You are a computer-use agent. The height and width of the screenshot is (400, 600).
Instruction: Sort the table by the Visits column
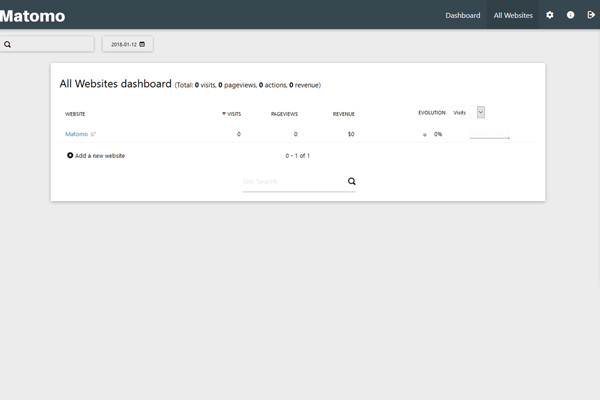(233, 114)
